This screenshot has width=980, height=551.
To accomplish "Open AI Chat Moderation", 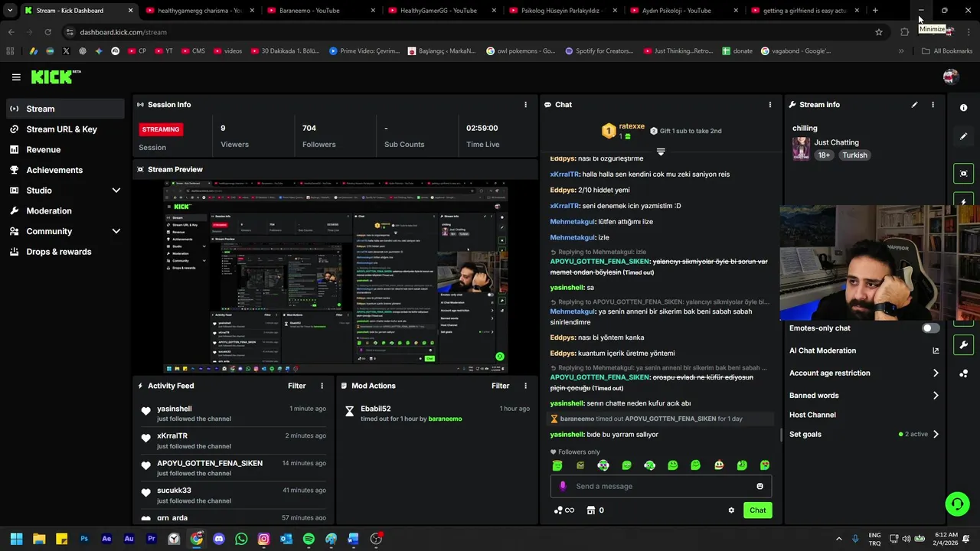I will pyautogui.click(x=864, y=350).
